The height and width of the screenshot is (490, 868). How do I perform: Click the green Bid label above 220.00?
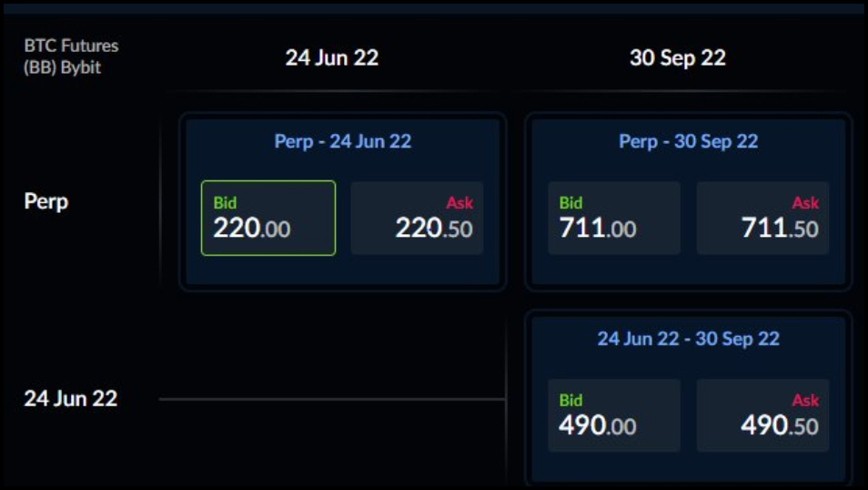(x=224, y=203)
